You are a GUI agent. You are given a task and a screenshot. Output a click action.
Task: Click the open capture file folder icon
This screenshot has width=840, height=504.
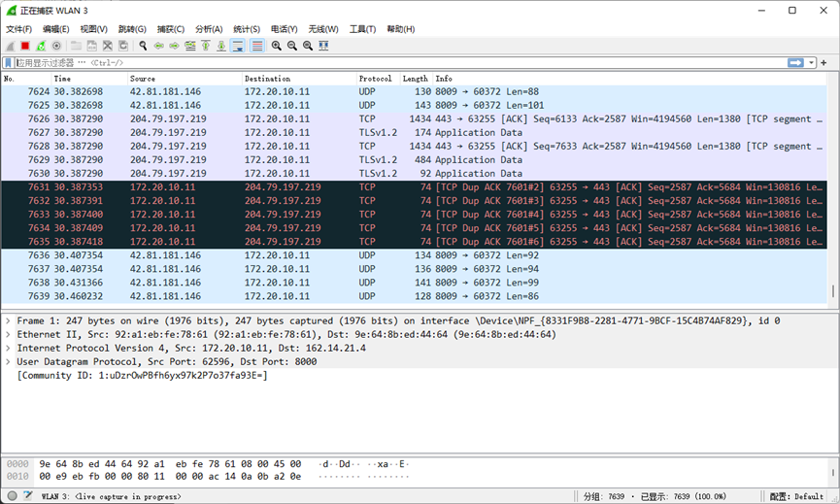[x=77, y=46]
